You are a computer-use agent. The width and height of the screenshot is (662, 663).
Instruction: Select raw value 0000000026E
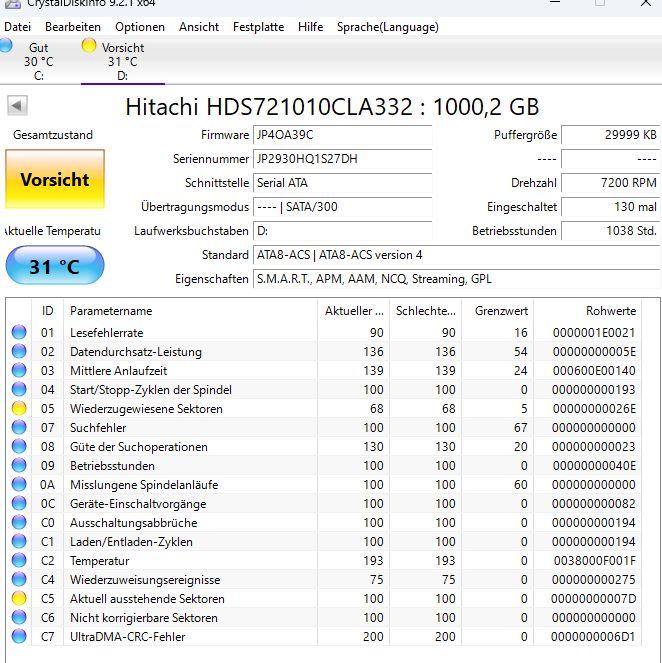point(594,409)
